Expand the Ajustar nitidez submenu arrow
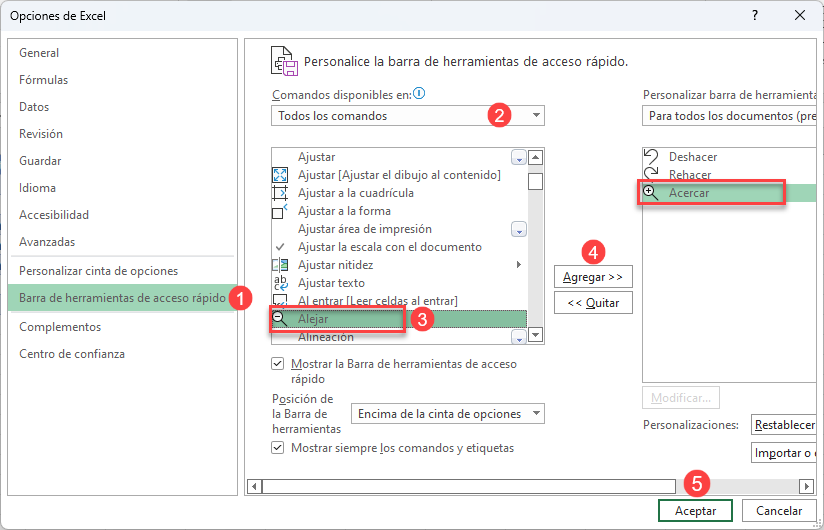The height and width of the screenshot is (530, 824). tap(519, 265)
